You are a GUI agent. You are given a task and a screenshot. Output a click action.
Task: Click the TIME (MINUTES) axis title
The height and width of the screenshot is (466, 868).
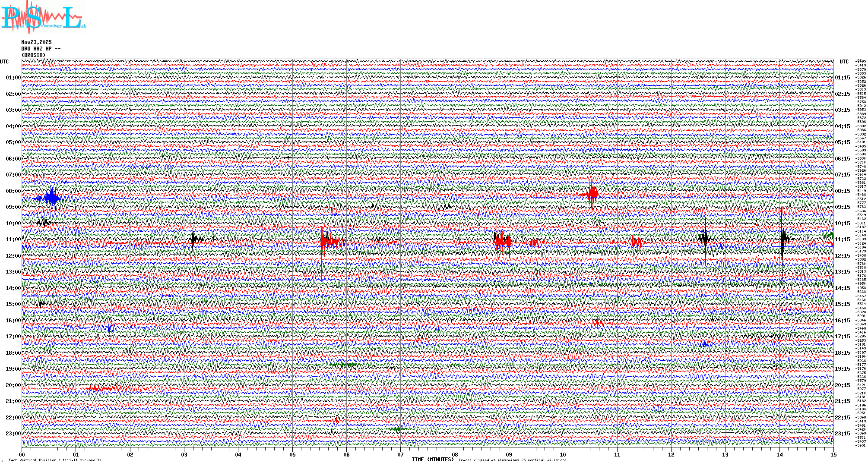point(433,460)
